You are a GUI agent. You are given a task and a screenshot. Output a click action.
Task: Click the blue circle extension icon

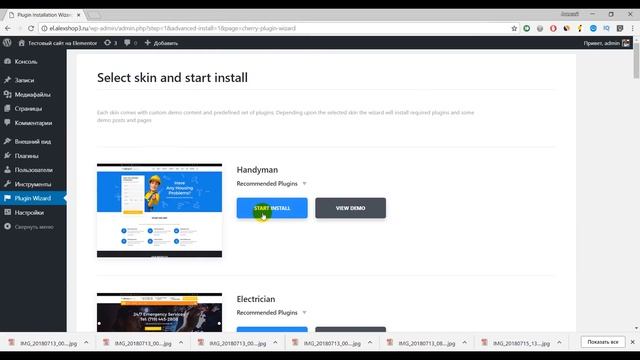click(593, 28)
